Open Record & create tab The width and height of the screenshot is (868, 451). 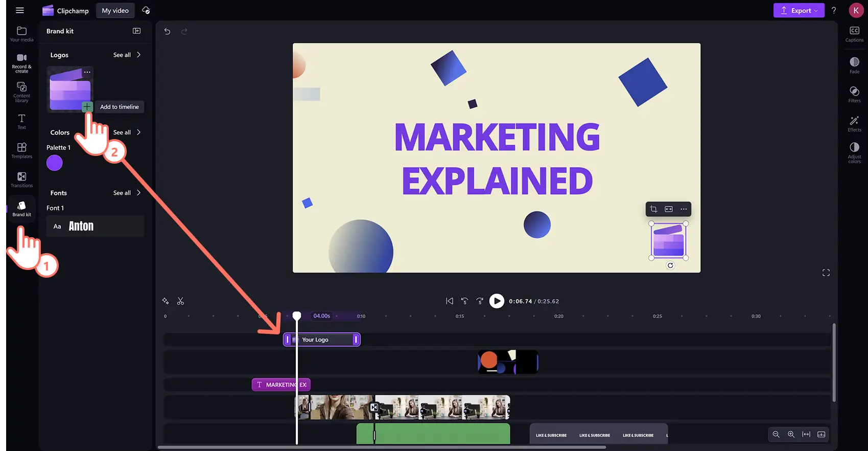21,63
